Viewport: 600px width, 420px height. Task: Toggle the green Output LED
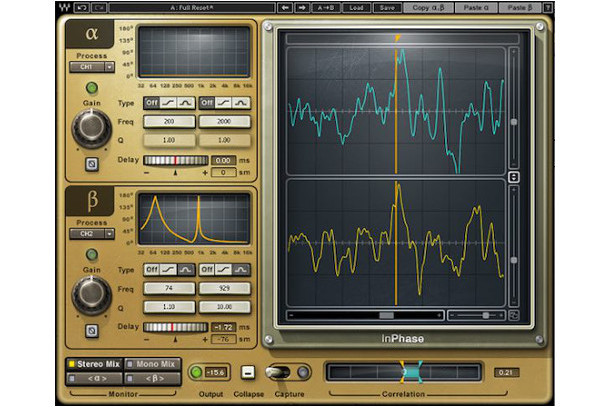click(196, 372)
